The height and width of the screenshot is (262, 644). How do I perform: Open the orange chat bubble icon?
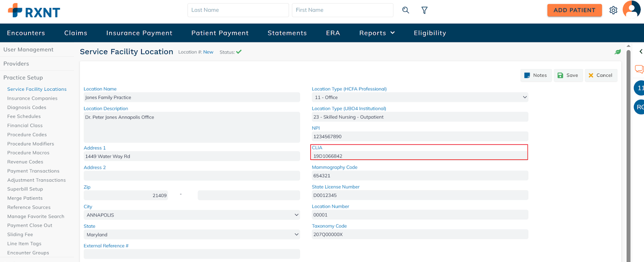point(639,69)
